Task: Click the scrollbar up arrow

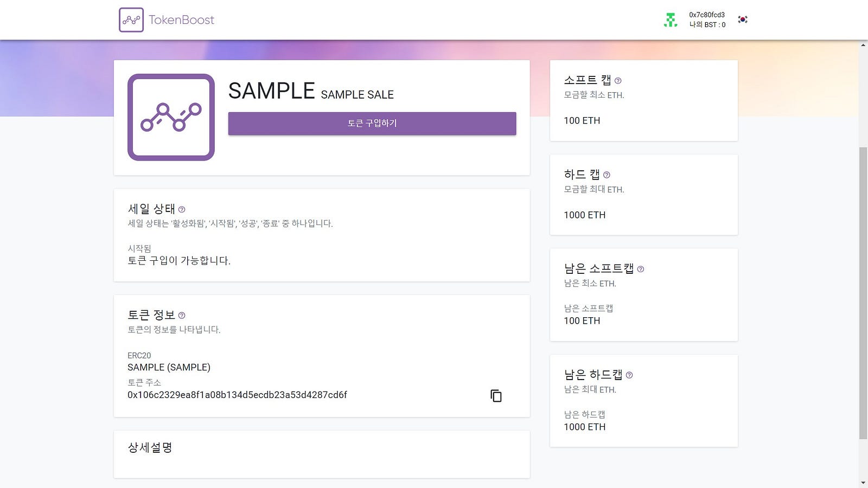Action: [863, 45]
